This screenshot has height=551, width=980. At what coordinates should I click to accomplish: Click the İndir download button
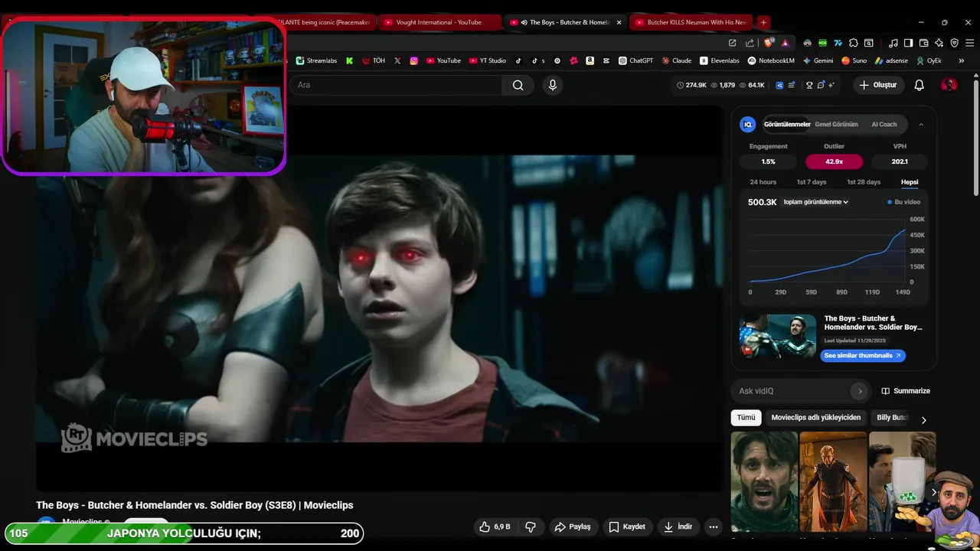tap(678, 527)
